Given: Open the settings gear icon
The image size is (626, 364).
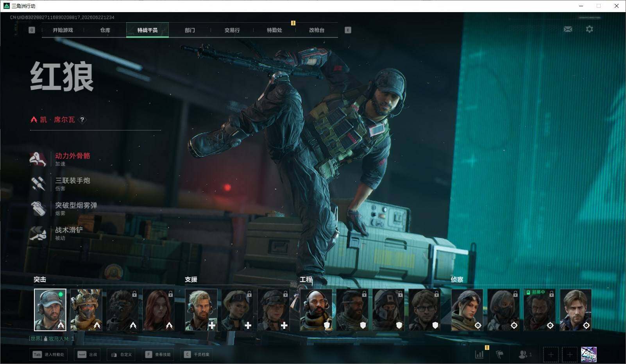Looking at the screenshot, I should coord(589,29).
